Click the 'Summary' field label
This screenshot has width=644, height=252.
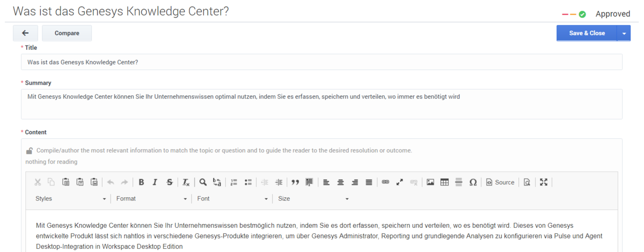click(x=38, y=83)
